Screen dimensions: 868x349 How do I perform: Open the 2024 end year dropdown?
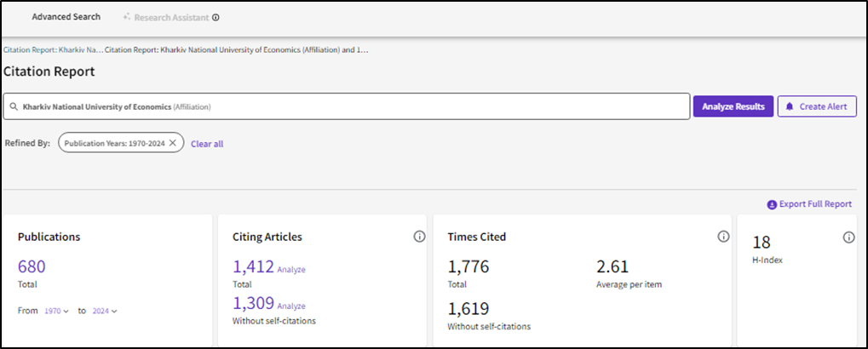click(104, 311)
